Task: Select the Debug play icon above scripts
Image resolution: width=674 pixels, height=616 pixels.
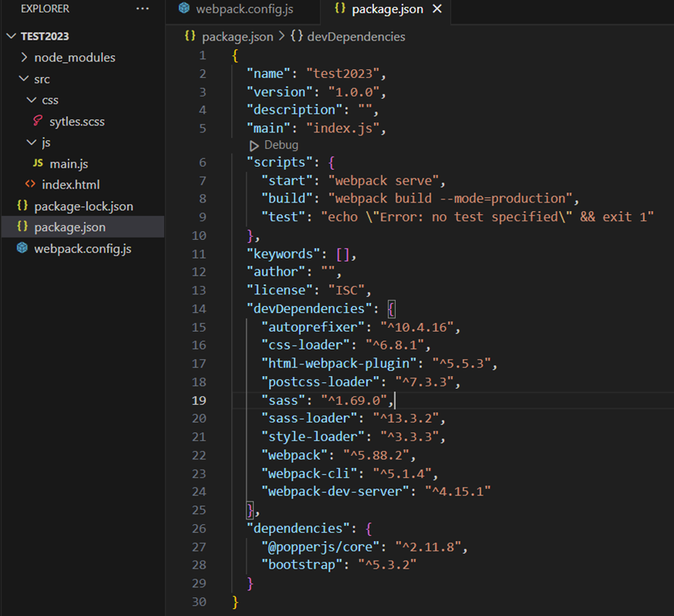Action: click(254, 145)
